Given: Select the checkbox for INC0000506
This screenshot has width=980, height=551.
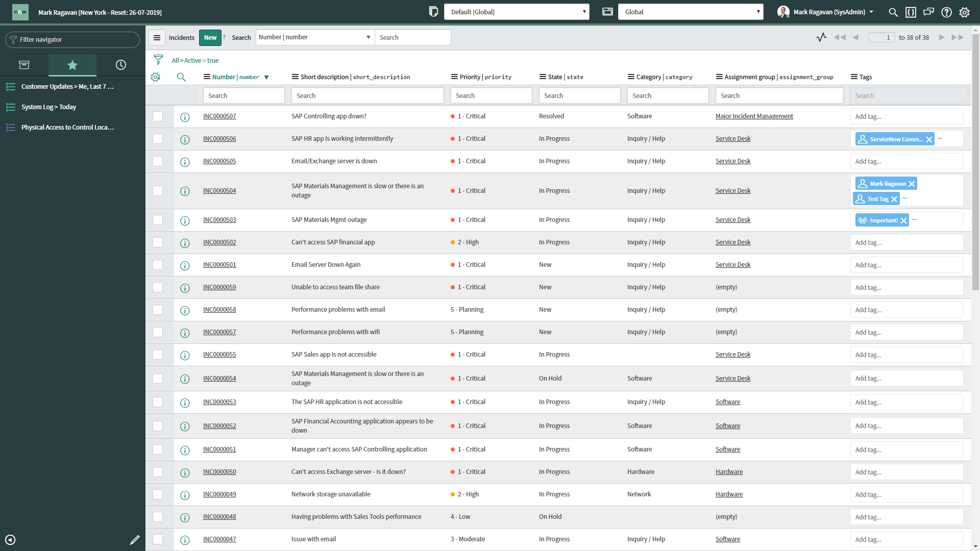Looking at the screenshot, I should 158,139.
